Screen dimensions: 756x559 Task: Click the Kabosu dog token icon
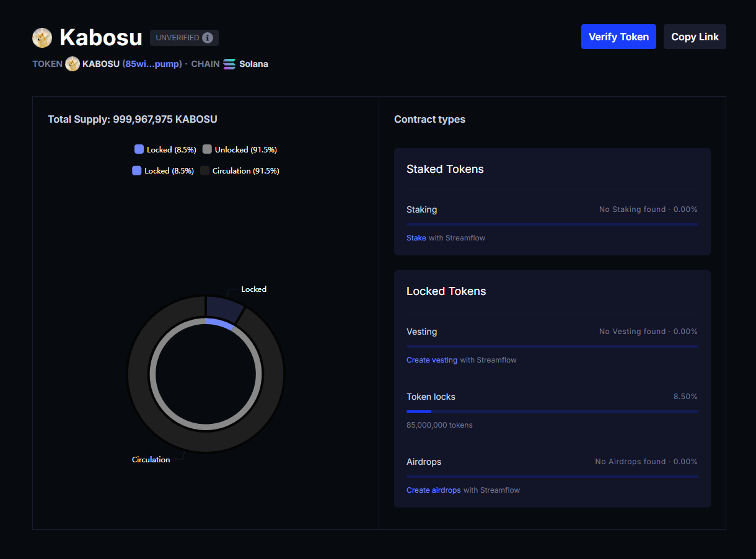pyautogui.click(x=42, y=37)
